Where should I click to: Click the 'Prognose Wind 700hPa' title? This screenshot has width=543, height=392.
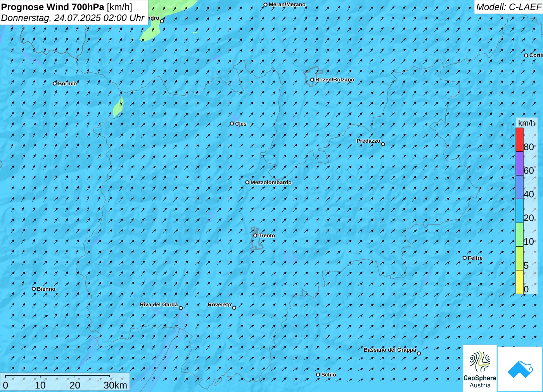53,7
